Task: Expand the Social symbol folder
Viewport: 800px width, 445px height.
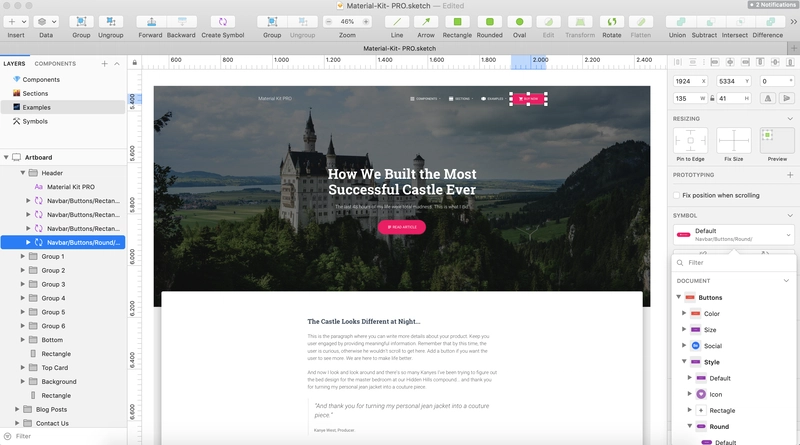Action: point(684,345)
